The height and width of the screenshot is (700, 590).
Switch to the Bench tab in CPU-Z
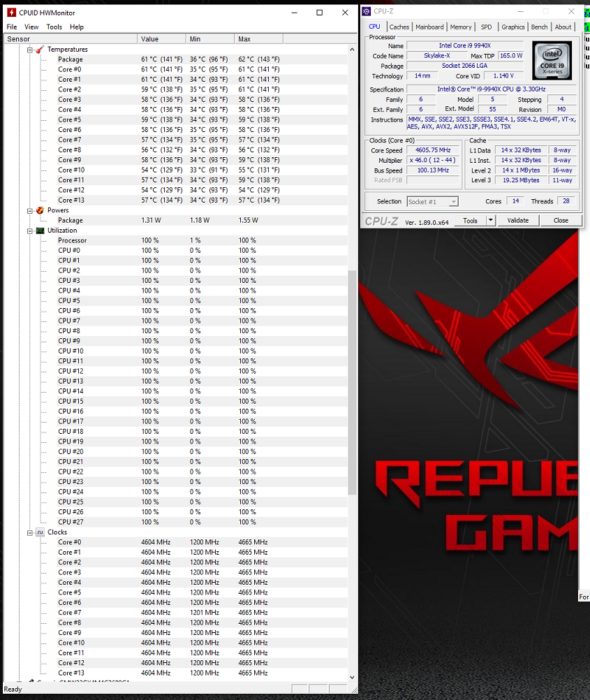tap(539, 27)
